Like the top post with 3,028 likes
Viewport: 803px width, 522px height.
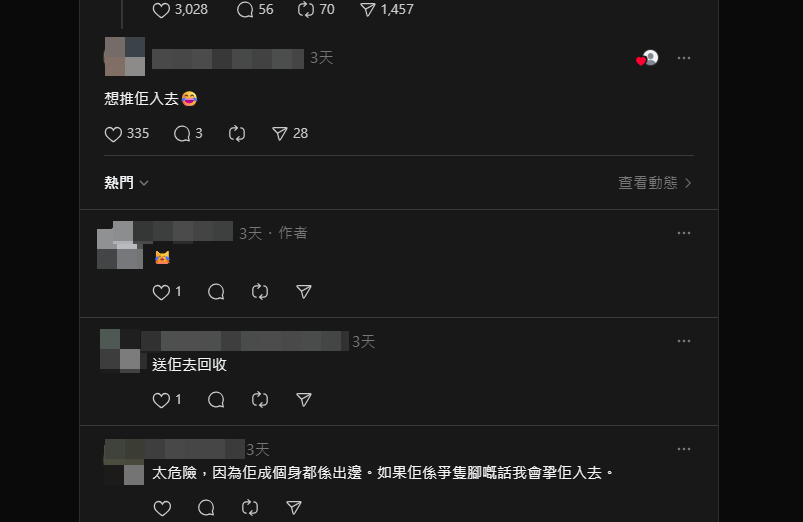click(x=180, y=10)
